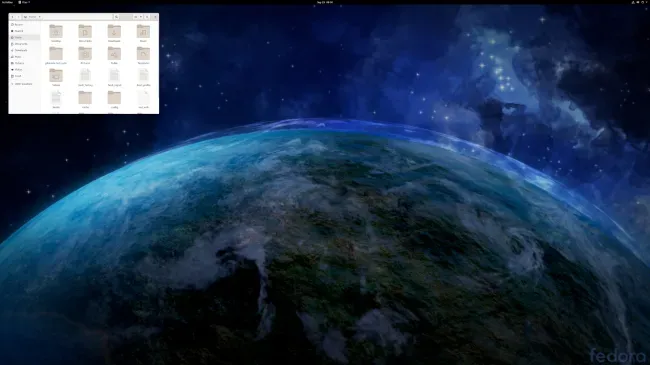650x365 pixels.
Task: Toggle the grid/list view button
Action: click(x=136, y=17)
